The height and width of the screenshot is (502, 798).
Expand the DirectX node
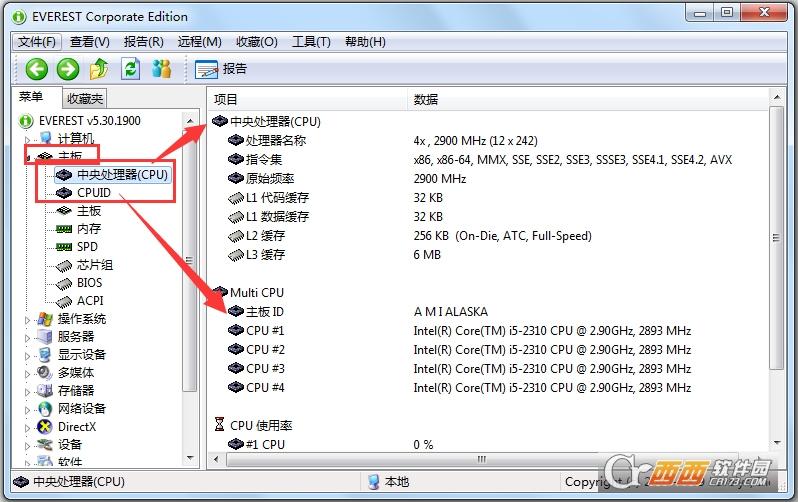27,428
